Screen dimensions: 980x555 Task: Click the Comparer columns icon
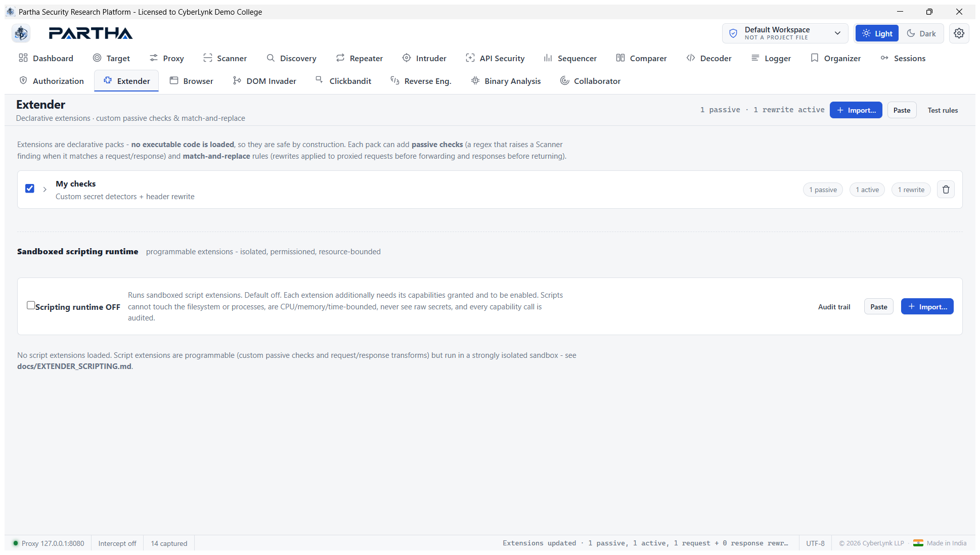click(x=620, y=58)
